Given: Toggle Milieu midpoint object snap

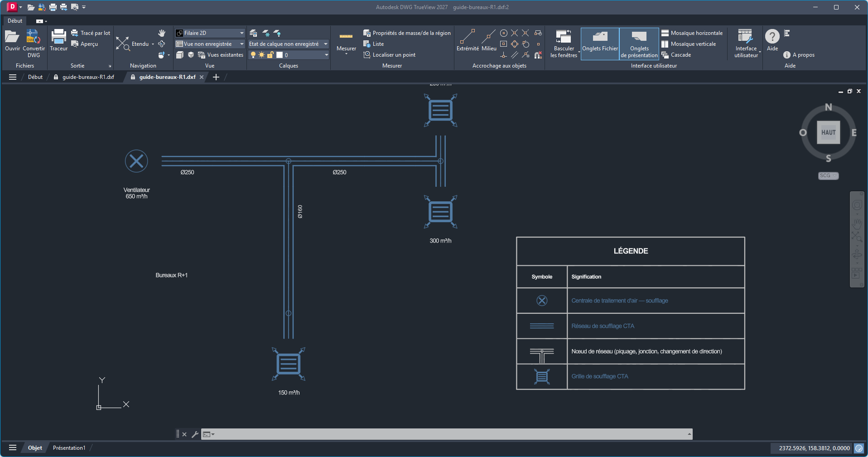Looking at the screenshot, I should [x=489, y=40].
